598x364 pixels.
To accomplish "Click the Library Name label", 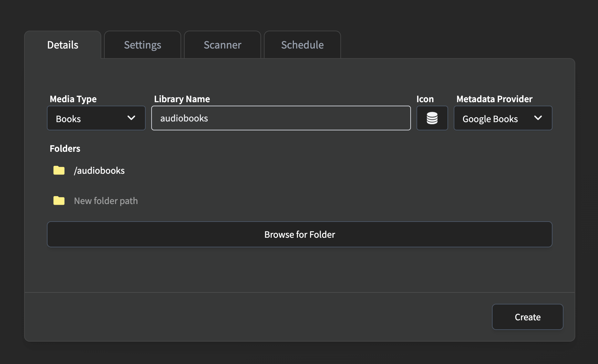I will pyautogui.click(x=182, y=99).
